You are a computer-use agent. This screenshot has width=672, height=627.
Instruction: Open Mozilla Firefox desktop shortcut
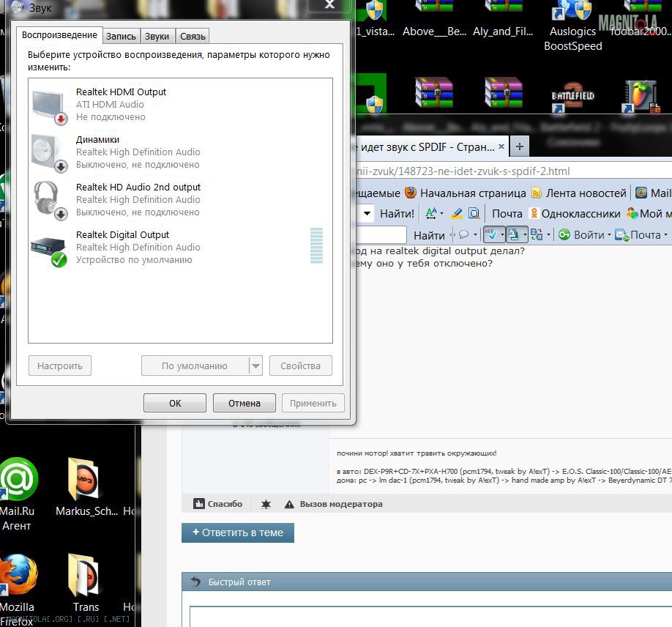18,590
